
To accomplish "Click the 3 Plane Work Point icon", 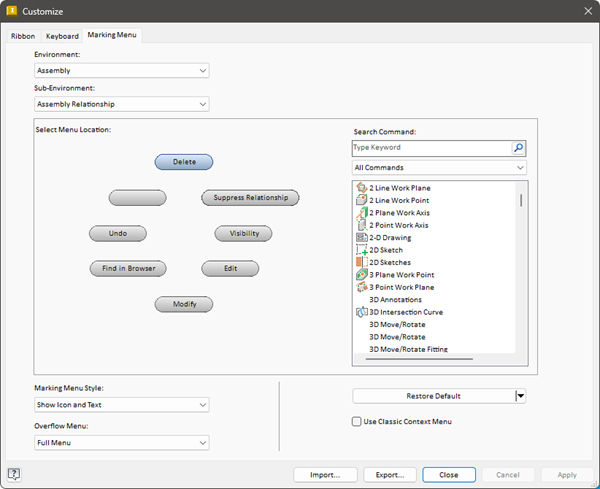I will coord(362,274).
